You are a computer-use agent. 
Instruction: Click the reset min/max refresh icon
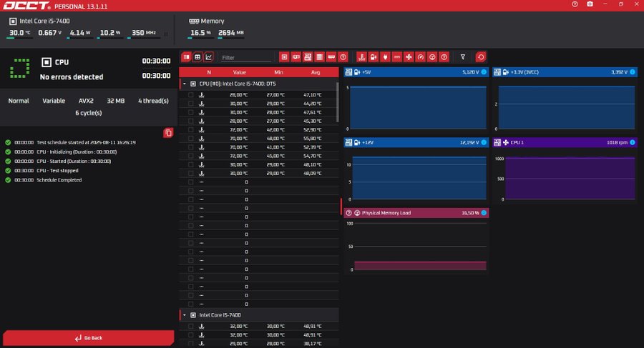pyautogui.click(x=481, y=57)
